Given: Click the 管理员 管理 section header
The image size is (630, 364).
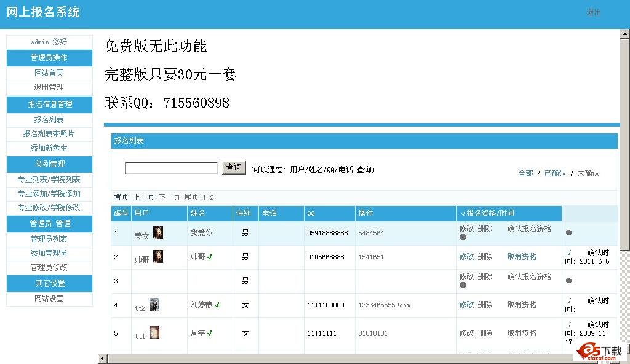Looking at the screenshot, I should pyautogui.click(x=49, y=224).
